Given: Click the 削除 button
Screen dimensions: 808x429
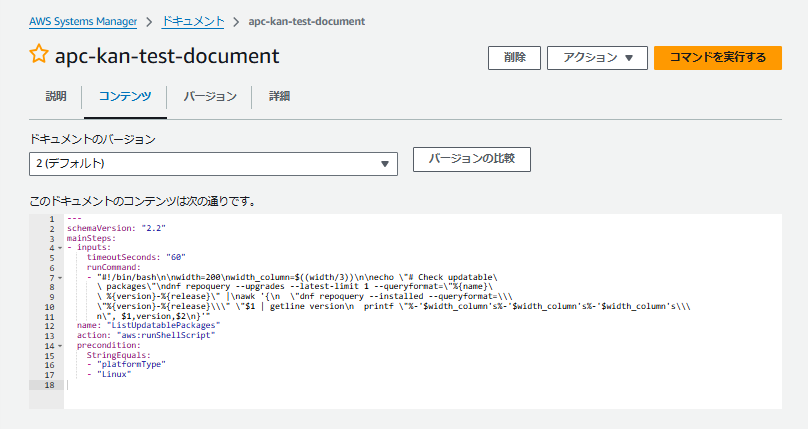Looking at the screenshot, I should click(x=514, y=58).
